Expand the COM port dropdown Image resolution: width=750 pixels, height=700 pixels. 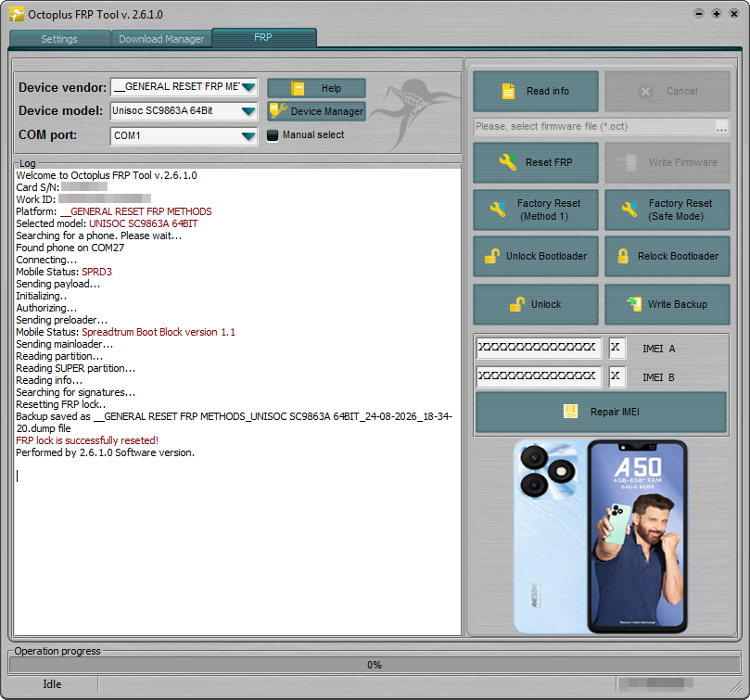248,136
